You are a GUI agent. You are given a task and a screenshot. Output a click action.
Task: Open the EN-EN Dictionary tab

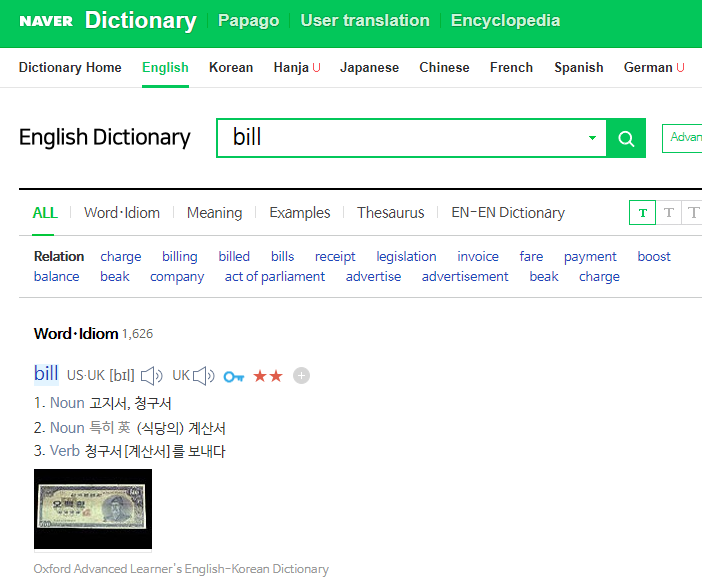pos(508,213)
